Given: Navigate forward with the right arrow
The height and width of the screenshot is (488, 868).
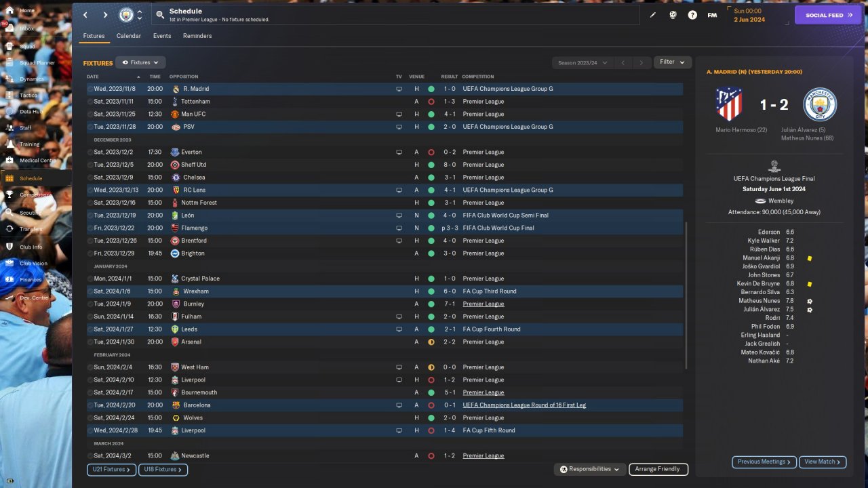Looking at the screenshot, I should pos(105,15).
